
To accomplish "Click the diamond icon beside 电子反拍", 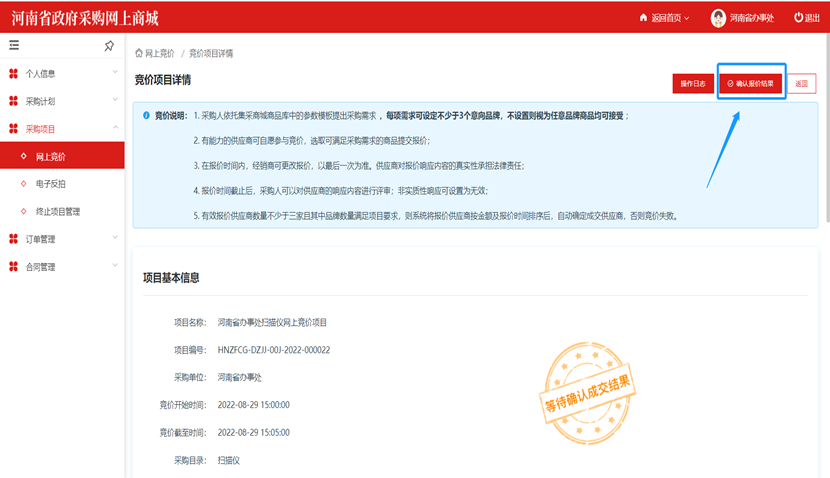I will 23,184.
